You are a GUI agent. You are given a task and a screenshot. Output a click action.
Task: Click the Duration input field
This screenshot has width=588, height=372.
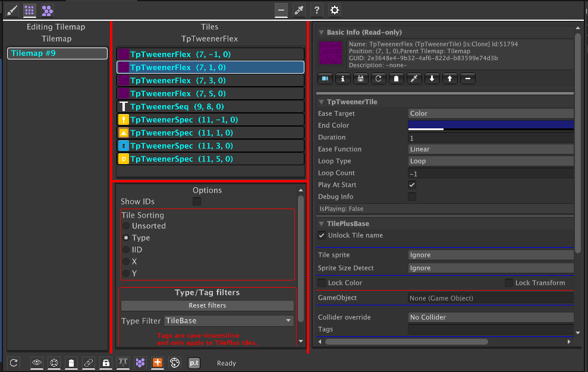pyautogui.click(x=491, y=138)
